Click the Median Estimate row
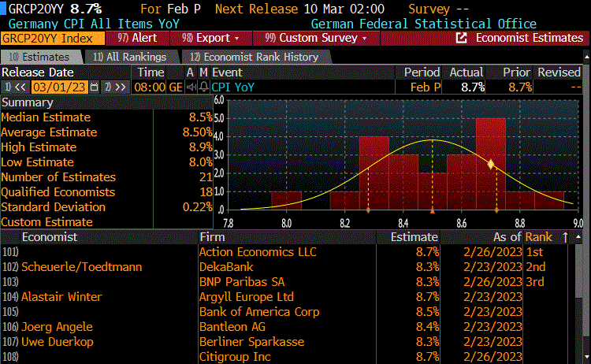Image resolution: width=591 pixels, height=364 pixels. 107,117
